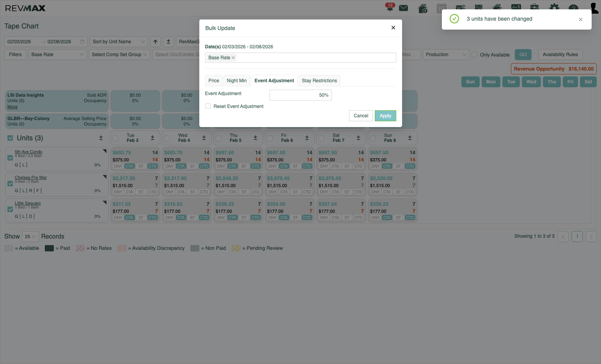Click the More link under LSI Data Insights
This screenshot has height=364, width=601.
(x=12, y=107)
